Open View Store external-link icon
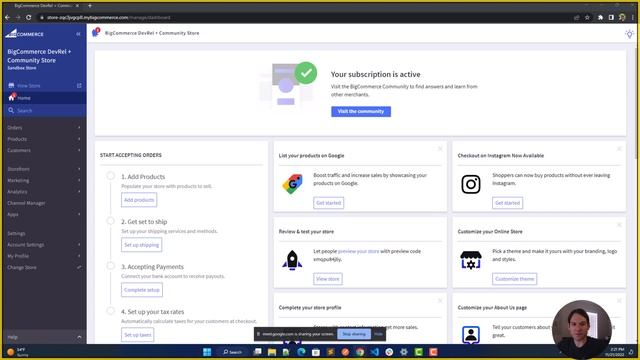 pyautogui.click(x=79, y=86)
